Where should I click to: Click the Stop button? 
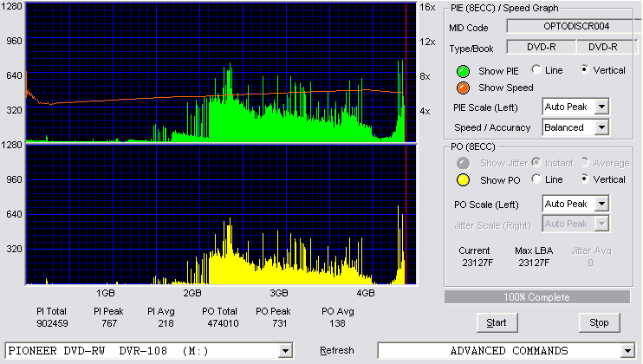click(599, 323)
